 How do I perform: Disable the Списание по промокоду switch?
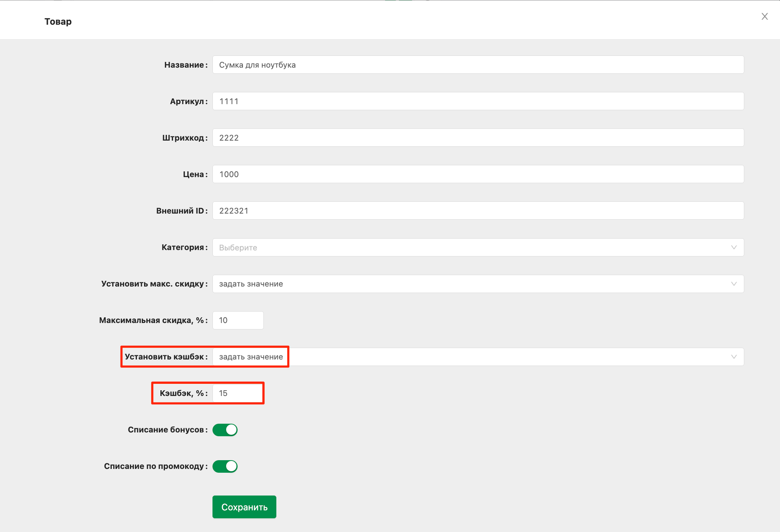point(225,466)
